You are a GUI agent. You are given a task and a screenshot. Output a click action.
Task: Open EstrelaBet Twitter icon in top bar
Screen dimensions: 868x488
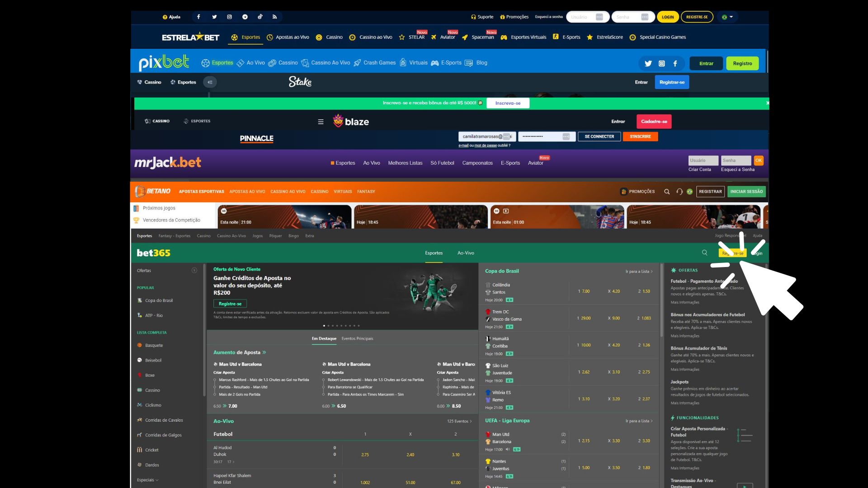[214, 17]
